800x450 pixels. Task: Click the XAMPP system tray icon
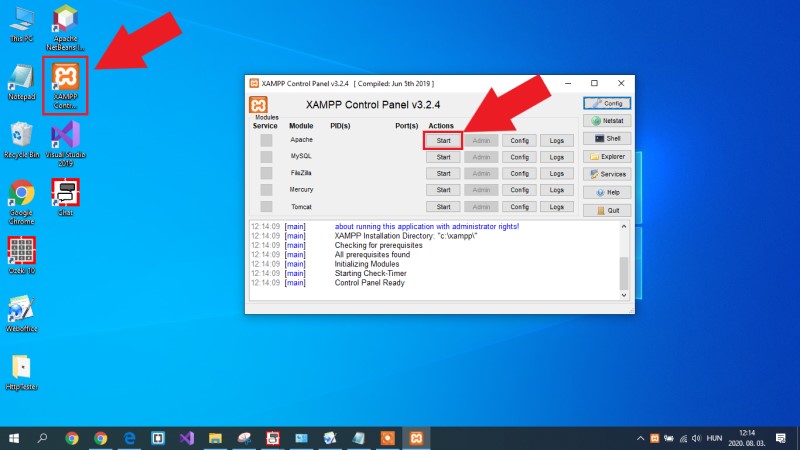click(655, 439)
